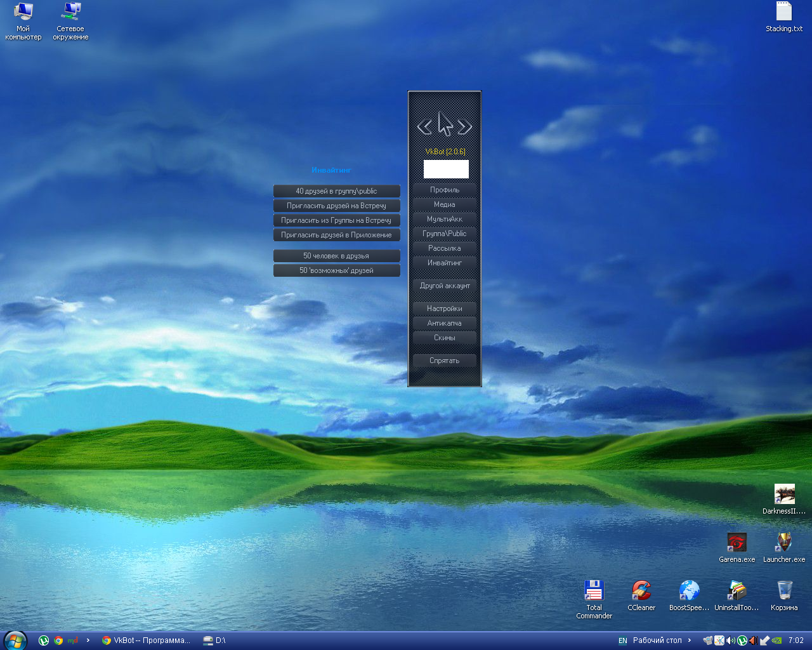The image size is (812, 650).
Task: Select the BoostSpeed desktop shortcut
Action: click(689, 591)
